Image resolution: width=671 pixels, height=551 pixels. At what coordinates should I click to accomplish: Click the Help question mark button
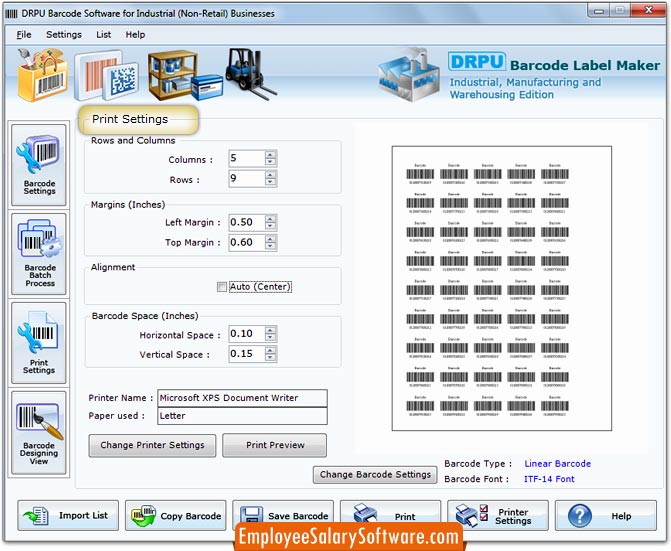click(x=606, y=515)
